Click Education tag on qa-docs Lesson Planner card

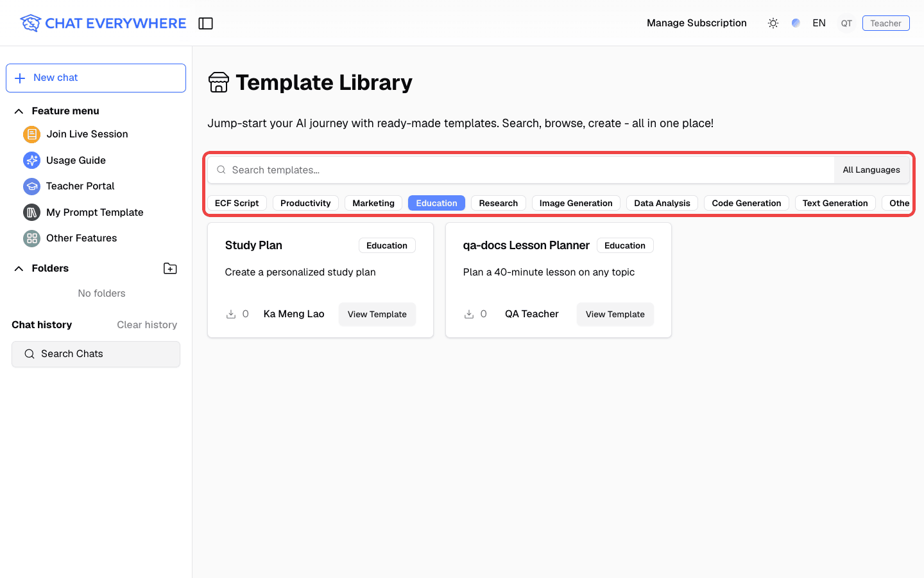[625, 245]
